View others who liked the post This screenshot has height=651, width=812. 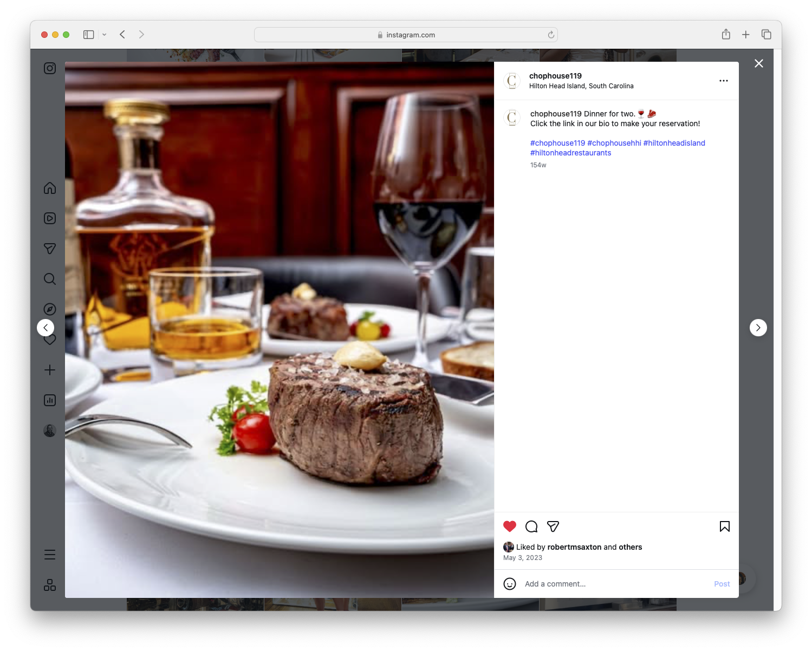coord(631,547)
